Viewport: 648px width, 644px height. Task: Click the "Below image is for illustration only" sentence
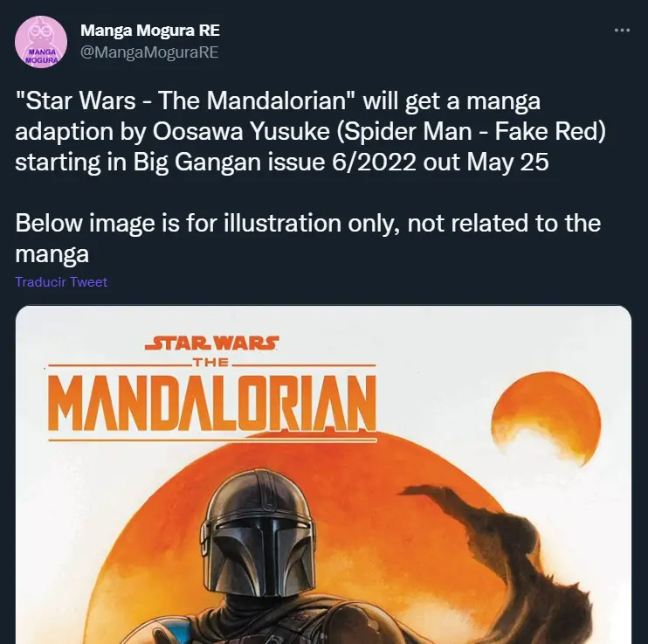tap(207, 224)
